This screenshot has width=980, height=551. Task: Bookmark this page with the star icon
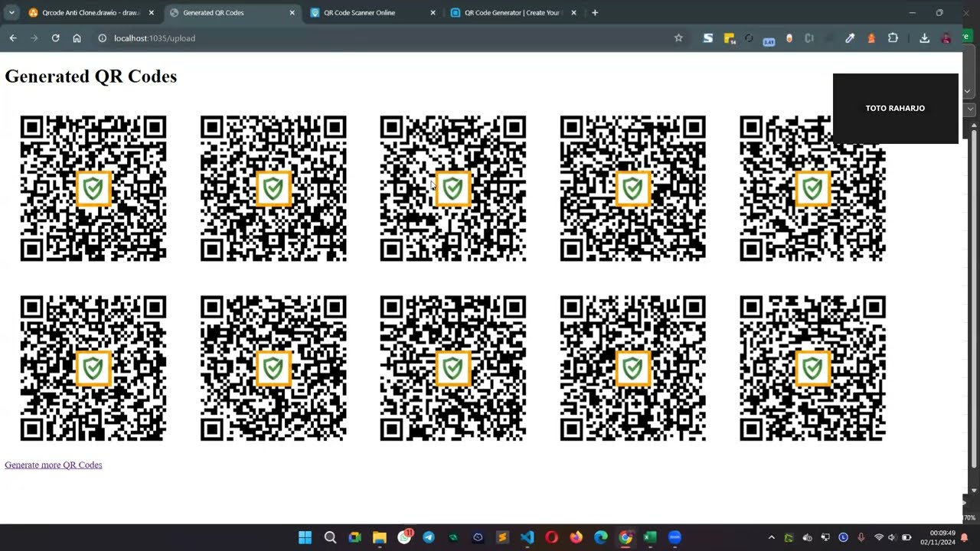[678, 37]
